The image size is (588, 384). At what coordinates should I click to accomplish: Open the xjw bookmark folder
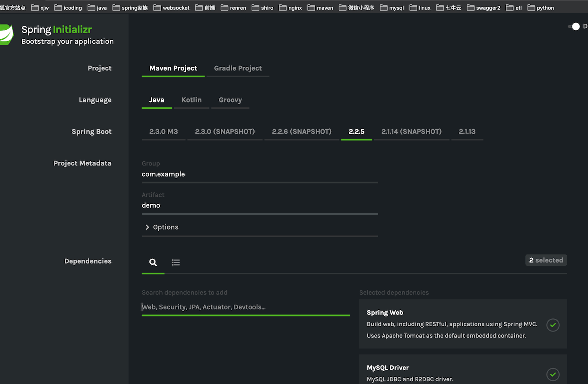[40, 8]
